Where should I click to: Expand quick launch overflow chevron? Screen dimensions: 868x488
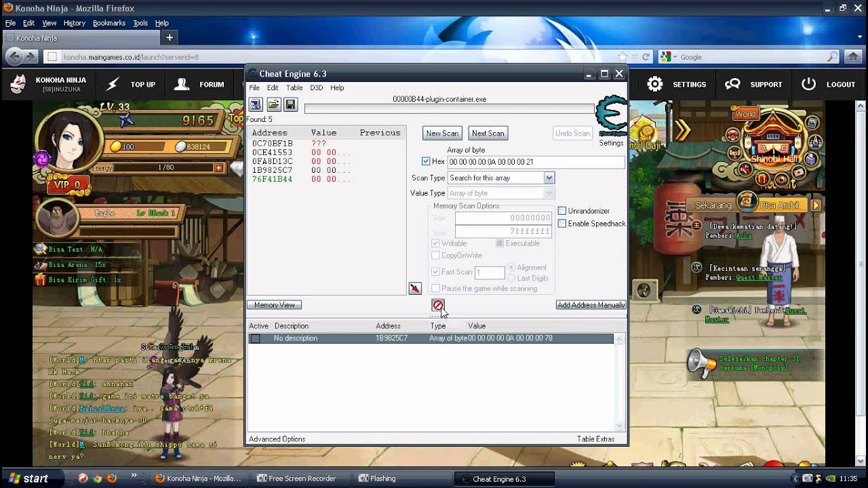(x=134, y=475)
